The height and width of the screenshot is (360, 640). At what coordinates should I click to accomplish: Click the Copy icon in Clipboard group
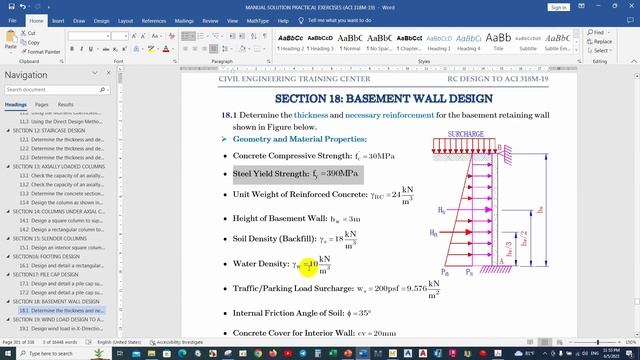click(23, 42)
